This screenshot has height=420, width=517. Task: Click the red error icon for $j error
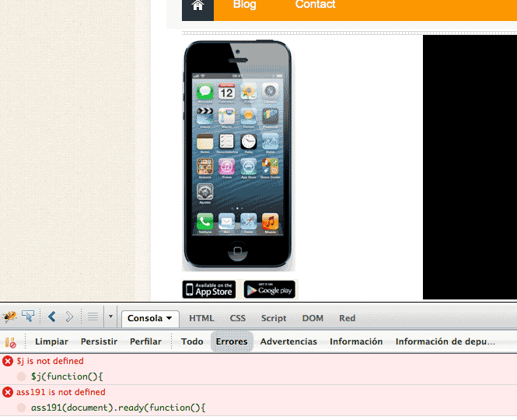[x=8, y=361]
